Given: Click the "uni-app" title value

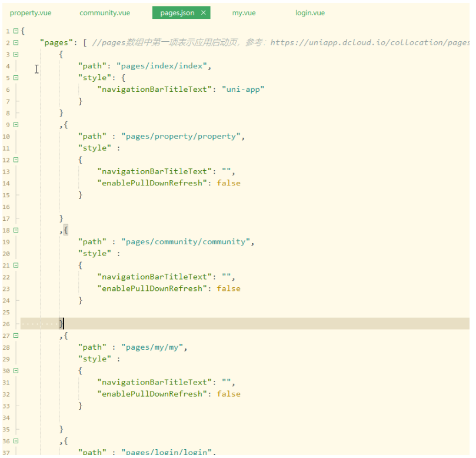Looking at the screenshot, I should [x=243, y=89].
